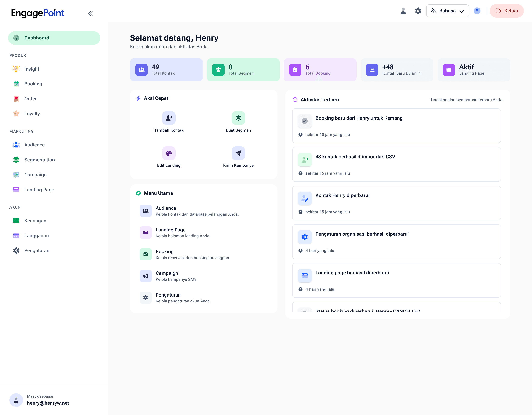The height and width of the screenshot is (415, 532).
Task: Collapse the sidebar with the double-chevron
Action: (90, 13)
